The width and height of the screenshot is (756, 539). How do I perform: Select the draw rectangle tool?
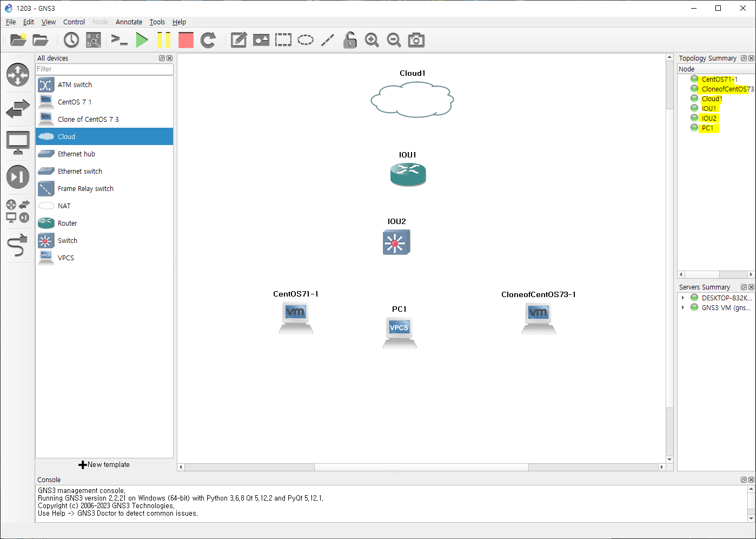coord(283,40)
